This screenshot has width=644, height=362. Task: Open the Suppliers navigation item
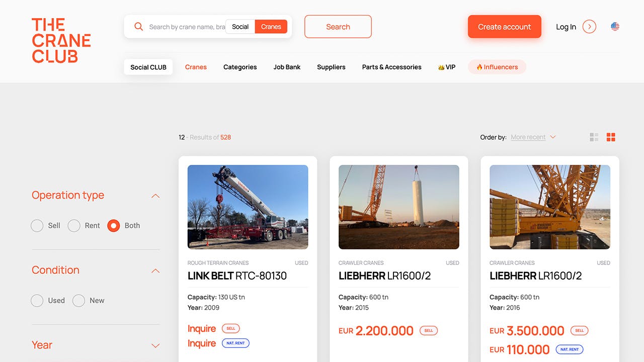331,67
